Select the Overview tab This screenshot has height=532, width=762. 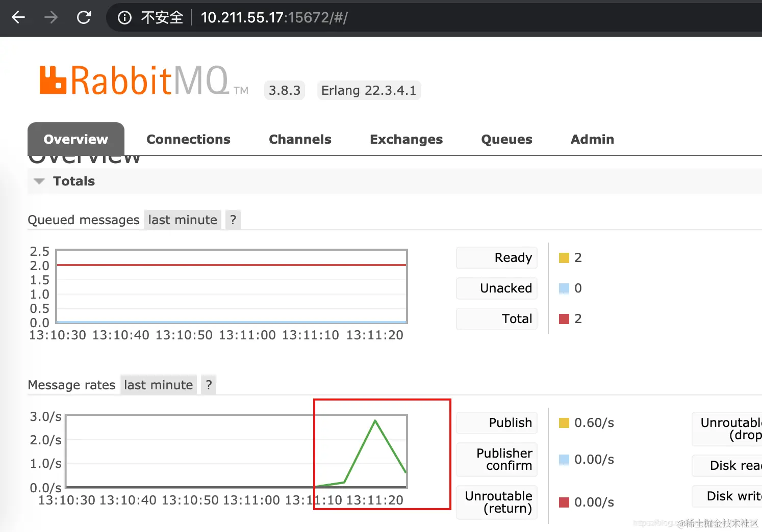(76, 139)
